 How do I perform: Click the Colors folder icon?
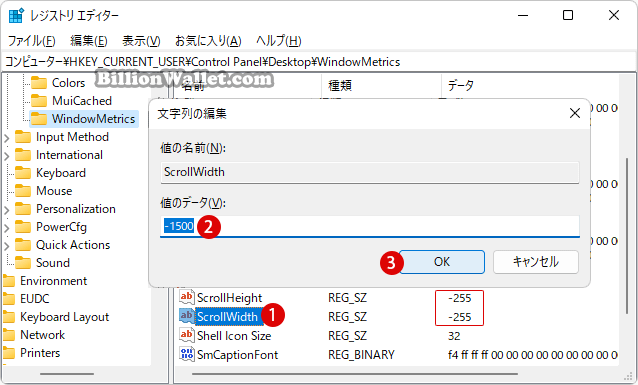39,83
